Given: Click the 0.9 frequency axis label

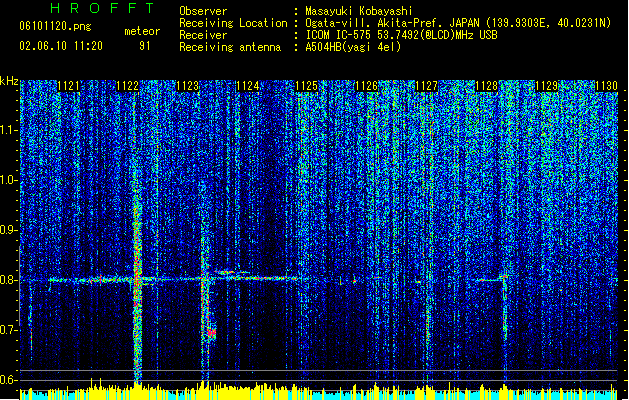Looking at the screenshot, I should click(9, 230).
